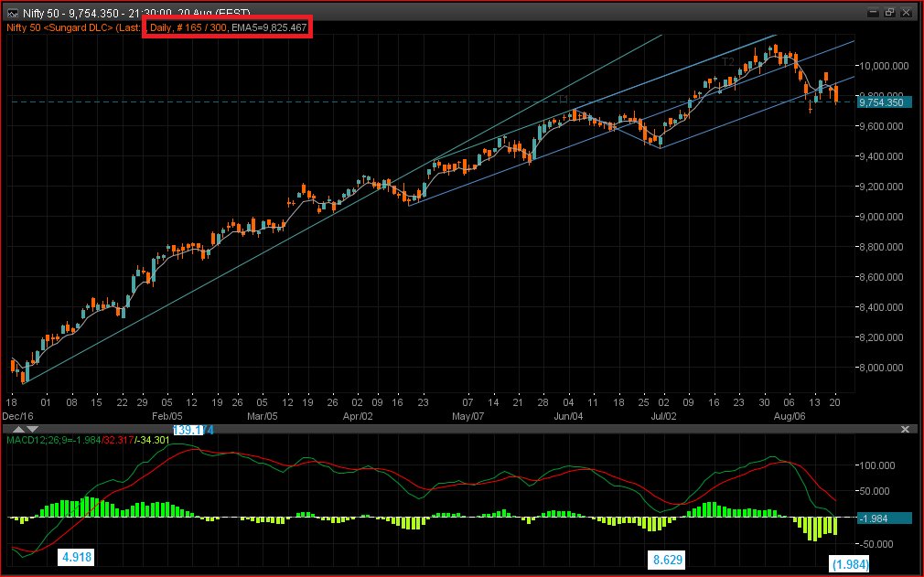Click the teal 9,754.350 last price tag
924x577 pixels.
point(884,102)
